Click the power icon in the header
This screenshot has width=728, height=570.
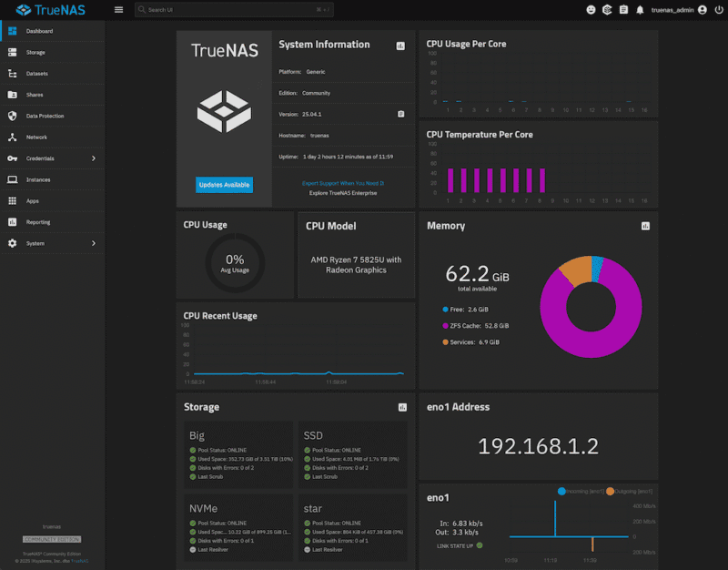coord(719,10)
